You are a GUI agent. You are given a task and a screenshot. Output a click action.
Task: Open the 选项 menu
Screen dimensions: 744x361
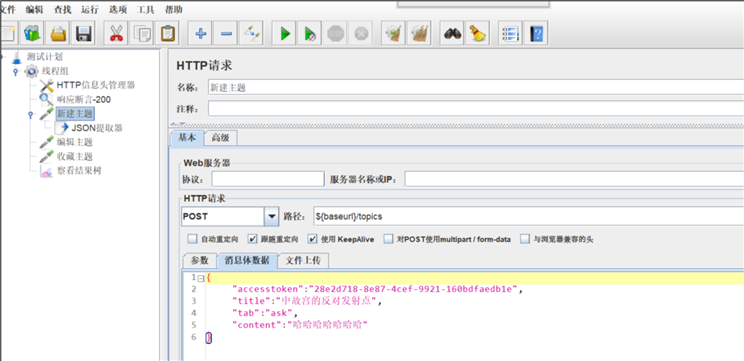pos(117,9)
